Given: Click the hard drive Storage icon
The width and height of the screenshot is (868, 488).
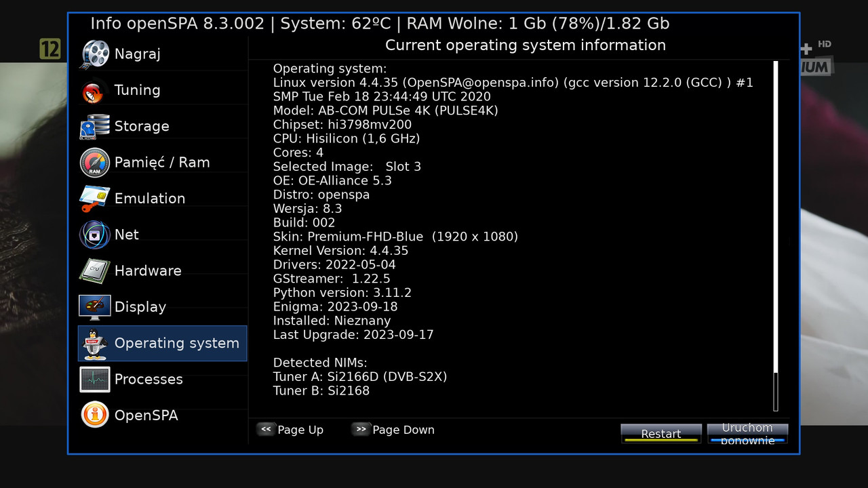Looking at the screenshot, I should [x=94, y=126].
